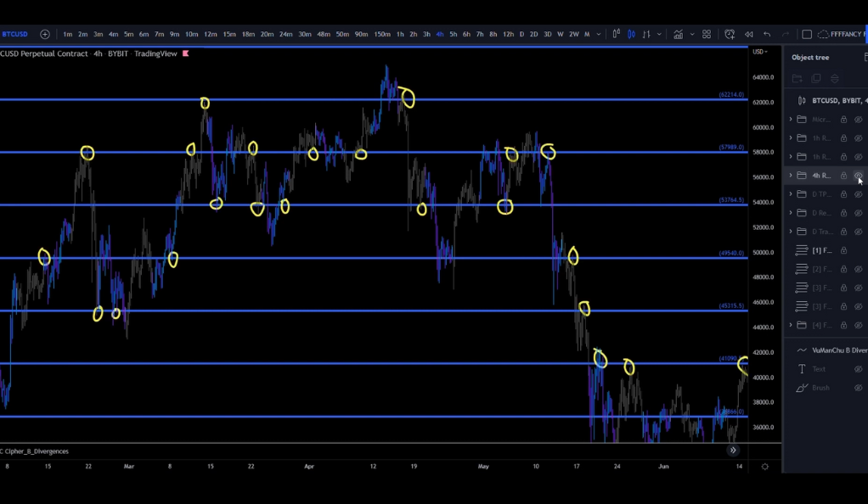Open the layout templates grid icon
Screen dimensions: 868x504
[707, 34]
